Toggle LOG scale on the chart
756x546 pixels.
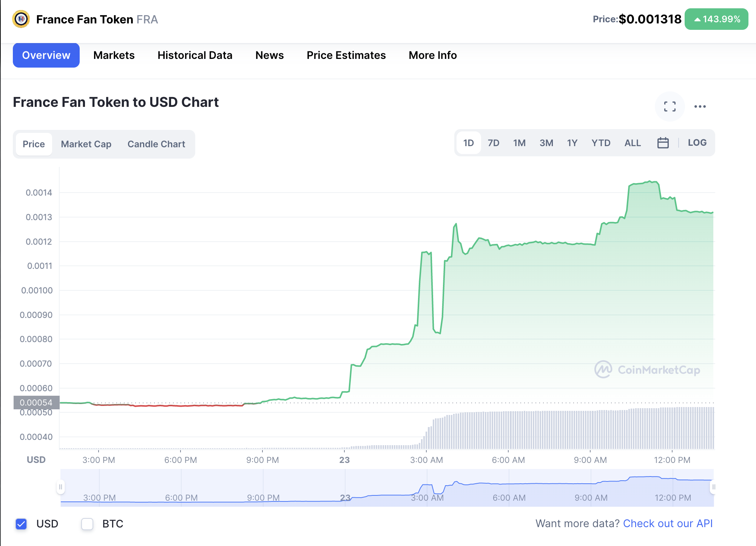[x=697, y=143]
